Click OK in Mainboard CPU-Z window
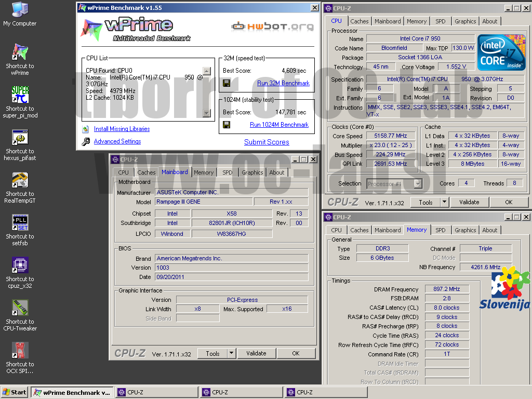Image resolution: width=532 pixels, height=399 pixels. (x=296, y=353)
